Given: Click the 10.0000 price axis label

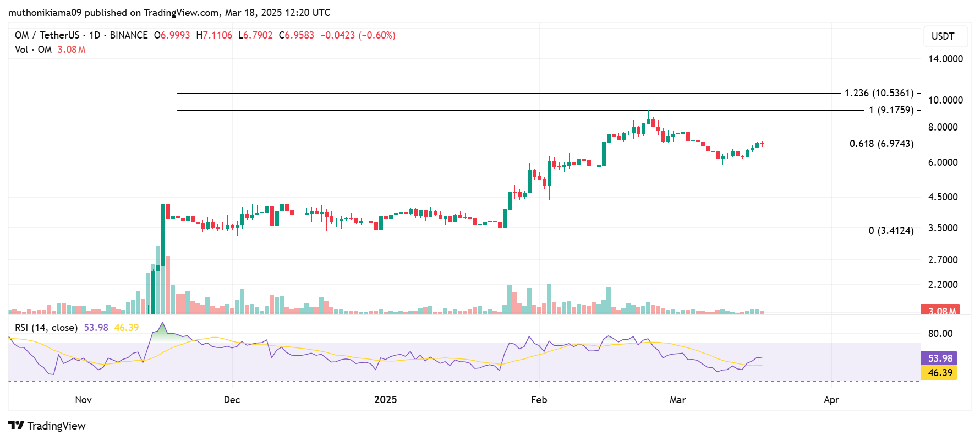Looking at the screenshot, I should [x=945, y=100].
